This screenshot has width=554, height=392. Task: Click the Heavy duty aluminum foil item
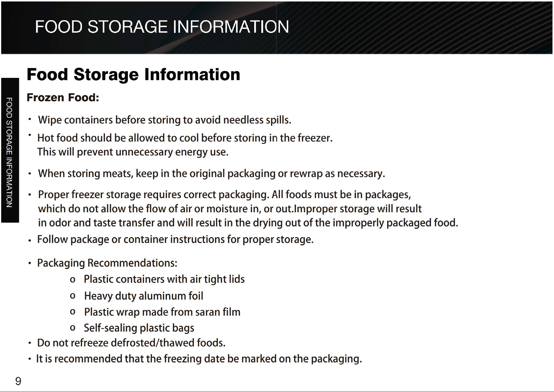[x=144, y=296]
